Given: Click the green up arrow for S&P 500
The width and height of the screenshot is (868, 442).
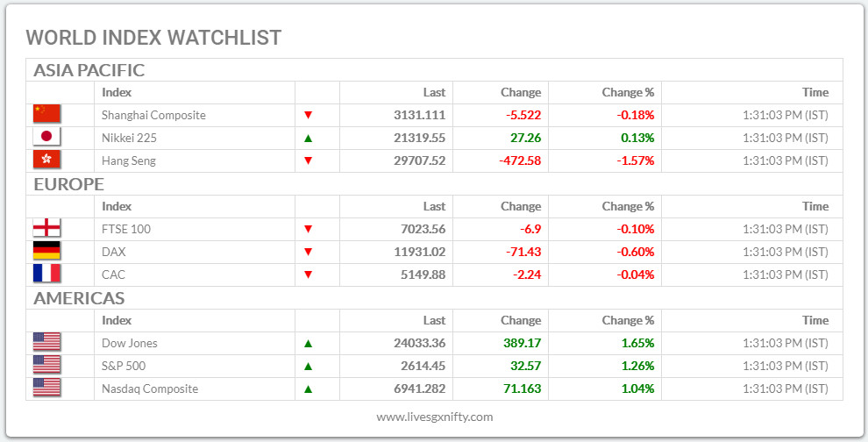Looking at the screenshot, I should pos(309,366).
